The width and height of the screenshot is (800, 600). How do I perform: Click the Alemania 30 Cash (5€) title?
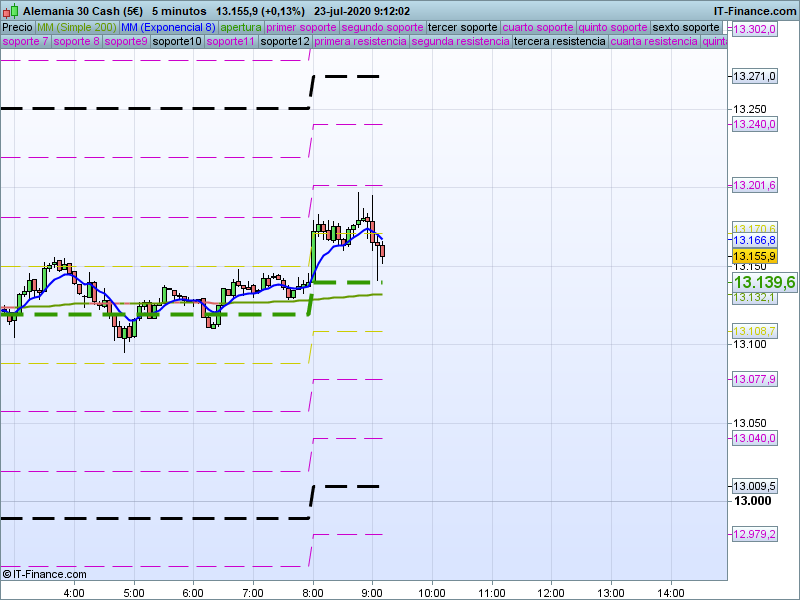83,11
